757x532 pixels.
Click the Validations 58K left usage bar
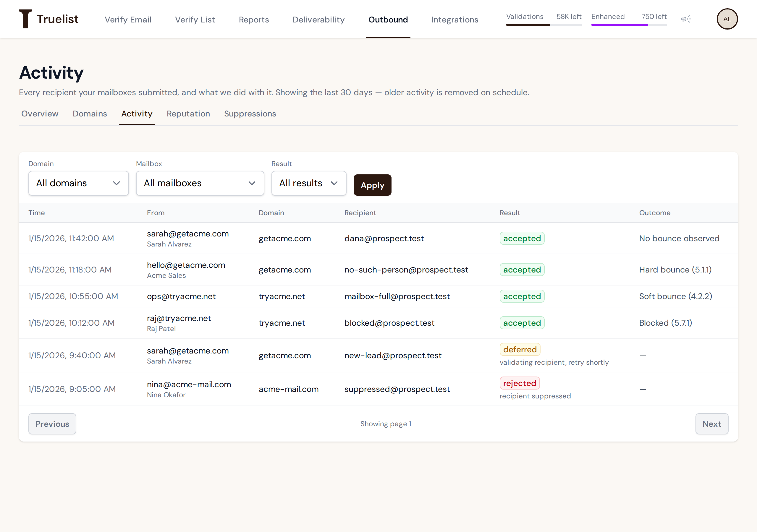(544, 19)
